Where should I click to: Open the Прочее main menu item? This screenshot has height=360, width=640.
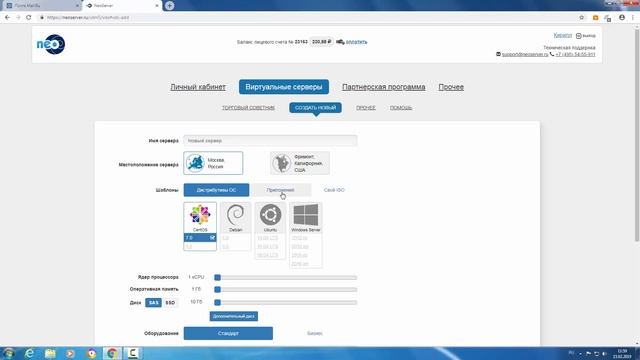click(451, 87)
